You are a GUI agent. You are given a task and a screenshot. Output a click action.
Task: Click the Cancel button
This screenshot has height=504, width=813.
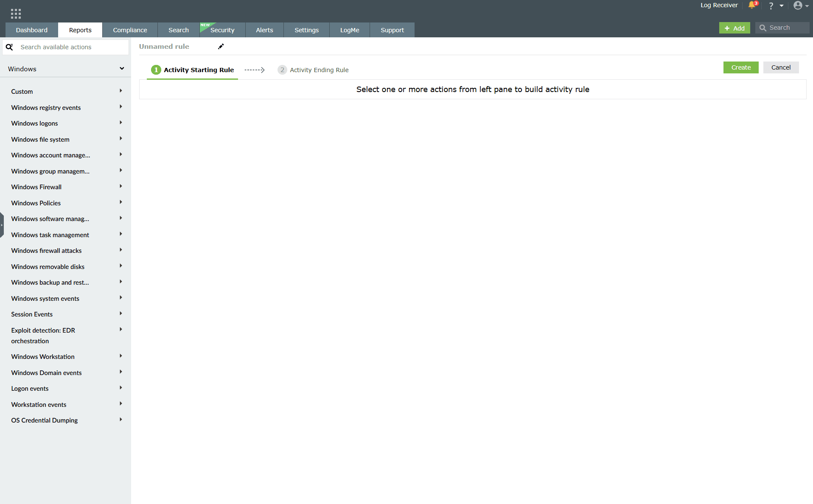point(780,67)
